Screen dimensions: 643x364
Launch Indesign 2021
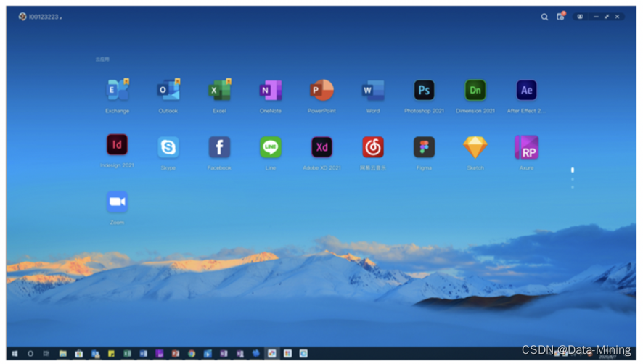pyautogui.click(x=118, y=145)
